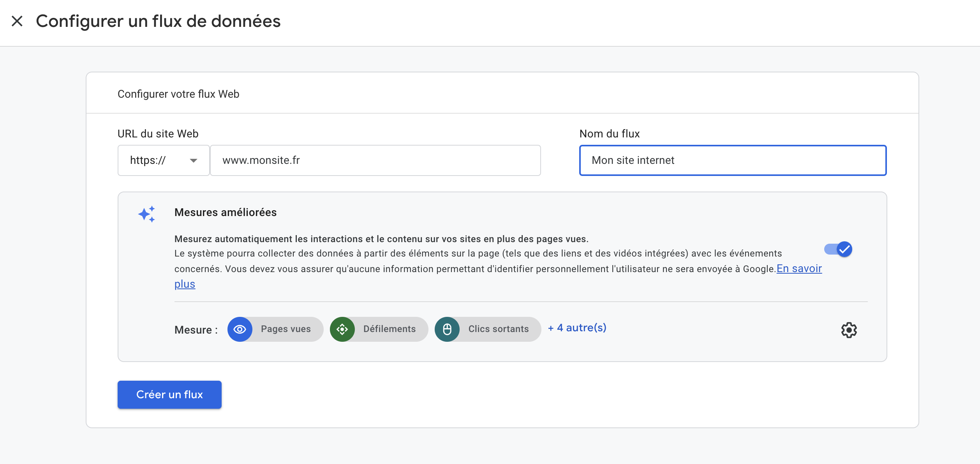The image size is (980, 464).
Task: Click the Configurer un flux de données title
Action: [x=158, y=21]
